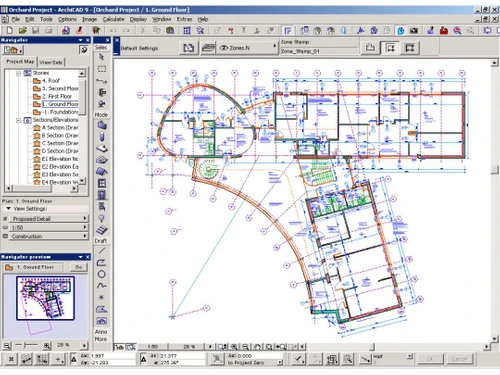
Task: Select the 2. First Floor story
Action: point(56,96)
